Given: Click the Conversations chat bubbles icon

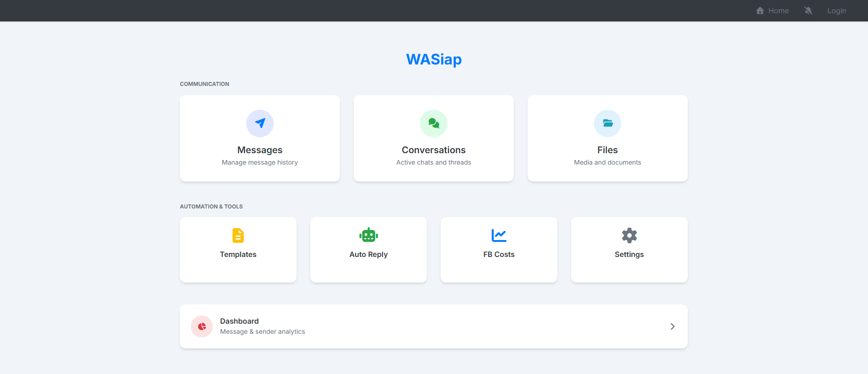Looking at the screenshot, I should point(434,123).
